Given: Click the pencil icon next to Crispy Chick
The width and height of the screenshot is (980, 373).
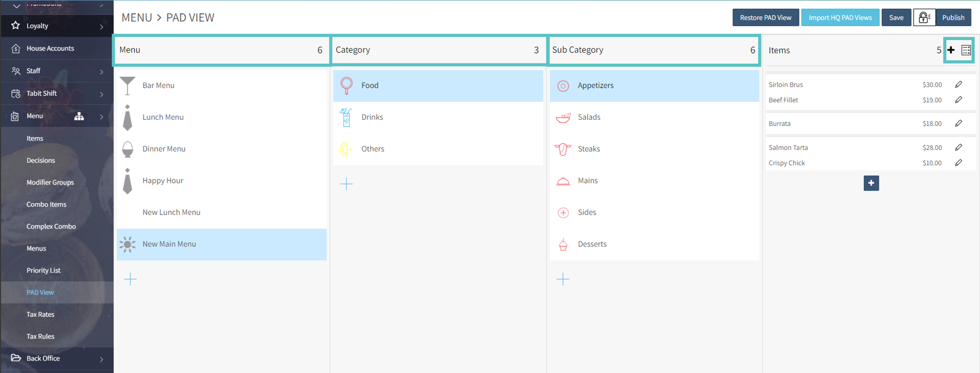Looking at the screenshot, I should (958, 163).
